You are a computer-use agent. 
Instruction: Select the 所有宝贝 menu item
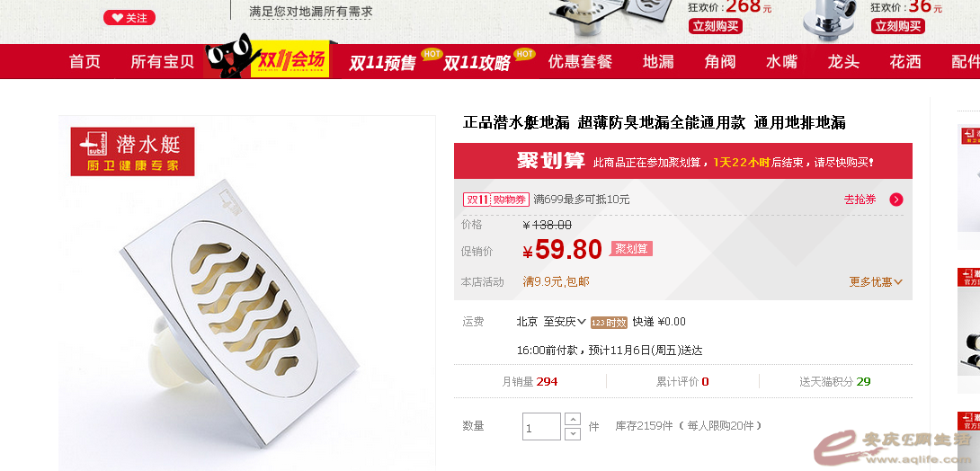click(163, 62)
